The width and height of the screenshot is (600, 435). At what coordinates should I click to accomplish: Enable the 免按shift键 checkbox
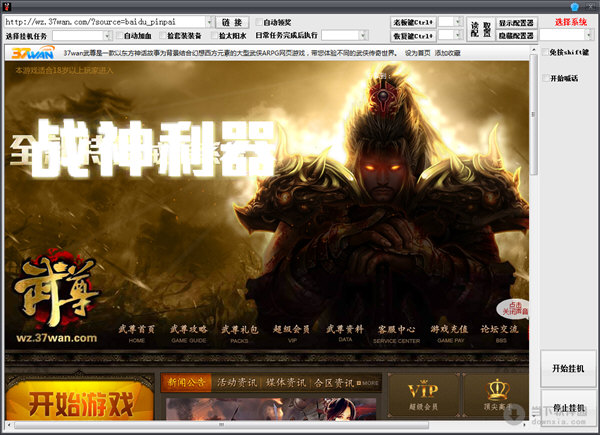546,52
